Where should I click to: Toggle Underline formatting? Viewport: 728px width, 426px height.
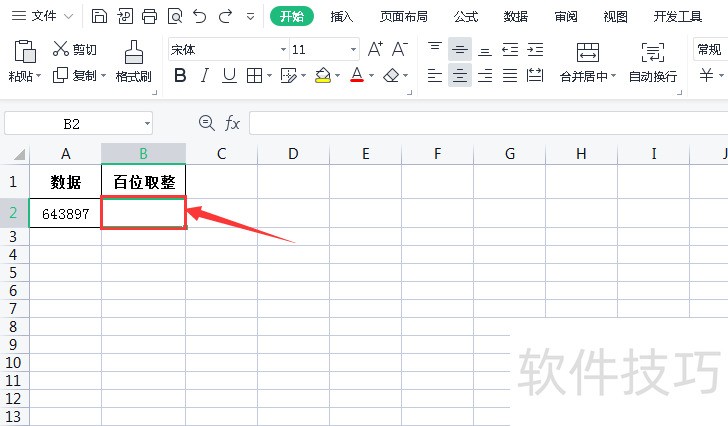pos(229,75)
